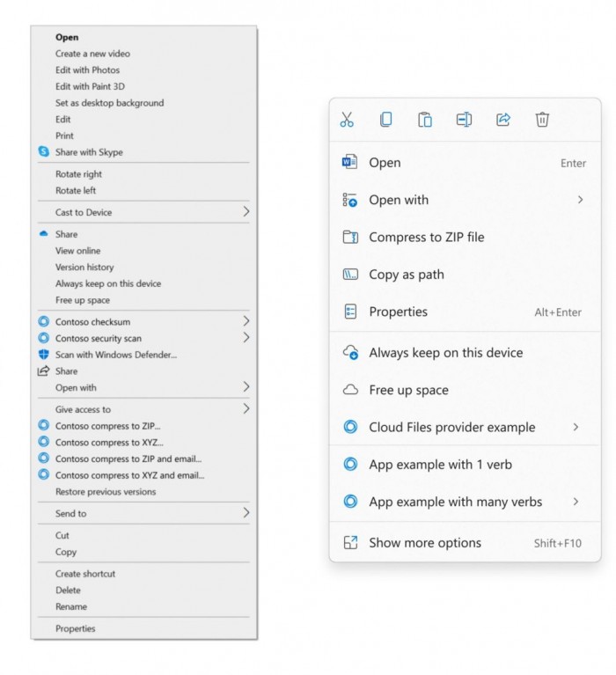Image resolution: width=616 pixels, height=675 pixels.
Task: Choose Copy as path
Action: pos(406,275)
